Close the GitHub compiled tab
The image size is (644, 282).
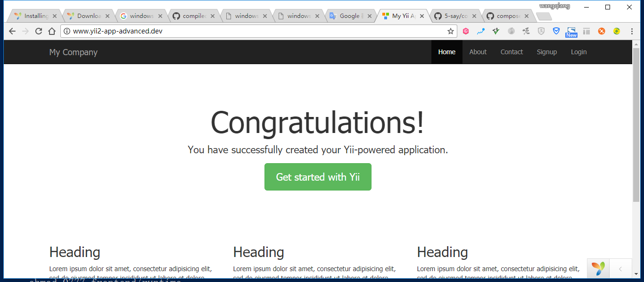pos(213,16)
